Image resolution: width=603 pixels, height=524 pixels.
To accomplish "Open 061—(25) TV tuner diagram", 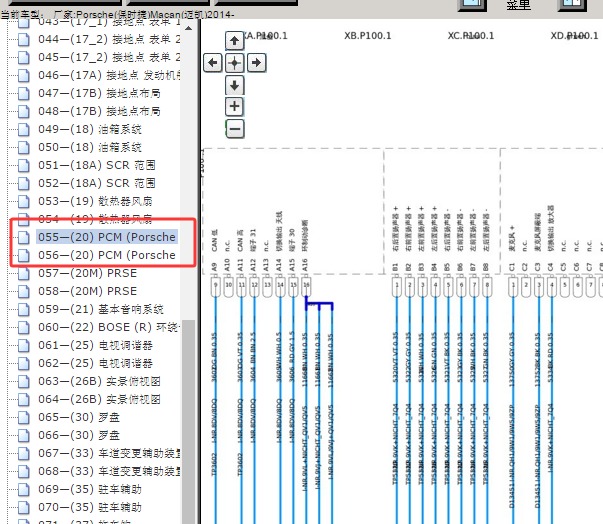I will point(95,345).
